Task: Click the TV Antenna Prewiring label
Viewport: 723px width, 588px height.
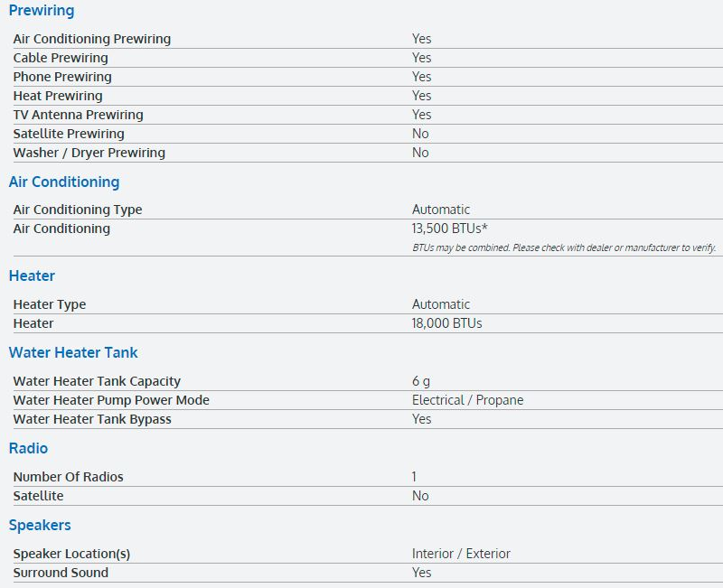Action: tap(78, 115)
